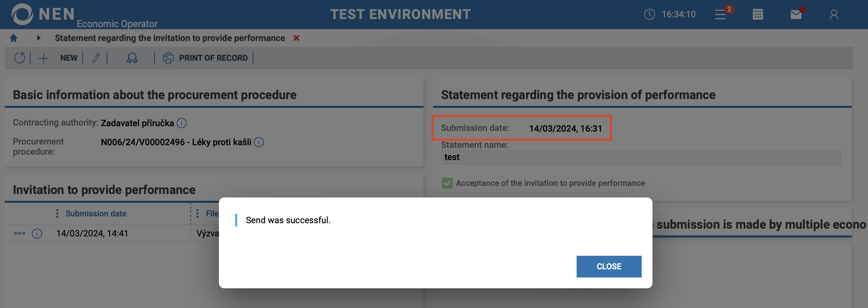
Task: Show info for Léky proti kašli procedure
Action: click(x=259, y=142)
